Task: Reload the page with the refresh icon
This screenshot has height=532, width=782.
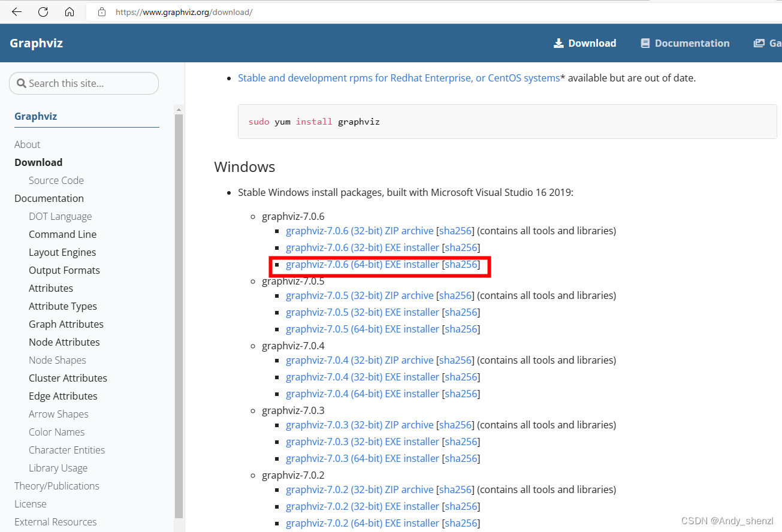Action: tap(43, 11)
